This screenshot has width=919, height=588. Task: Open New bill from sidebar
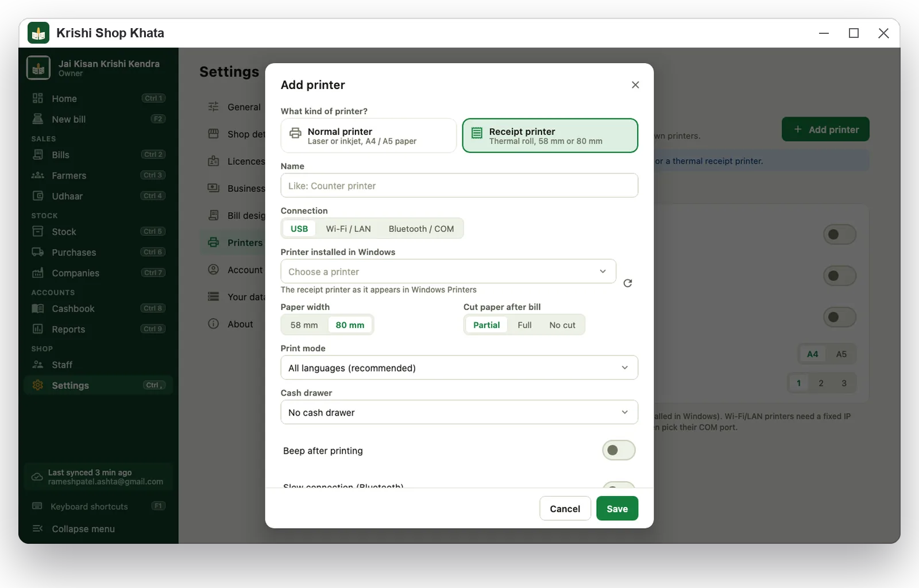tap(98, 119)
